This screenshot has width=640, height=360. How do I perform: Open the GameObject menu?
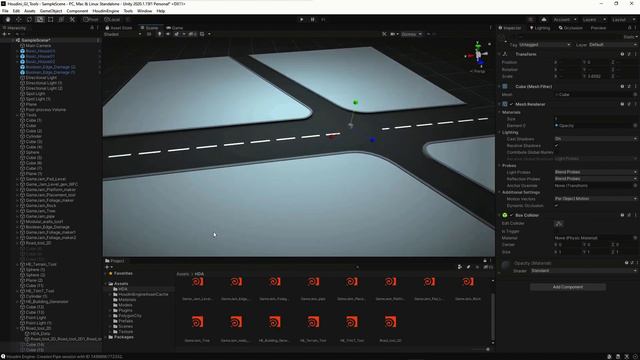[x=51, y=11]
